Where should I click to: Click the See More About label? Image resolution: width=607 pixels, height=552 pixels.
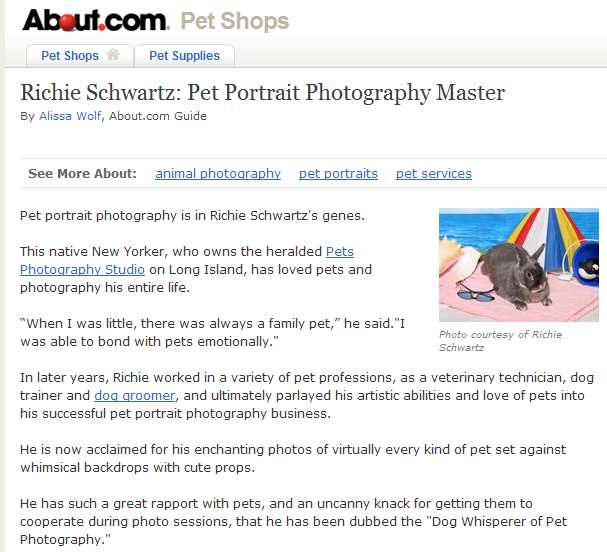point(82,173)
